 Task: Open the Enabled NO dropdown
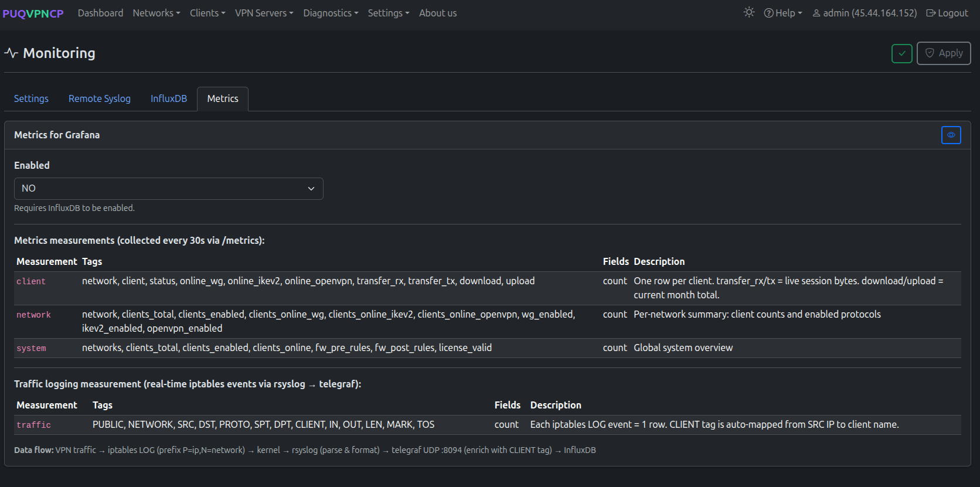169,189
